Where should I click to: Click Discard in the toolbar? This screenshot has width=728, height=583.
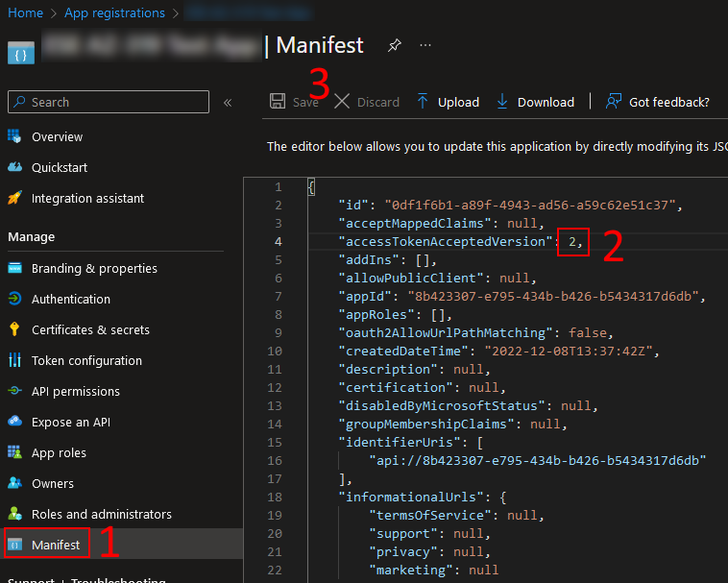(x=367, y=102)
